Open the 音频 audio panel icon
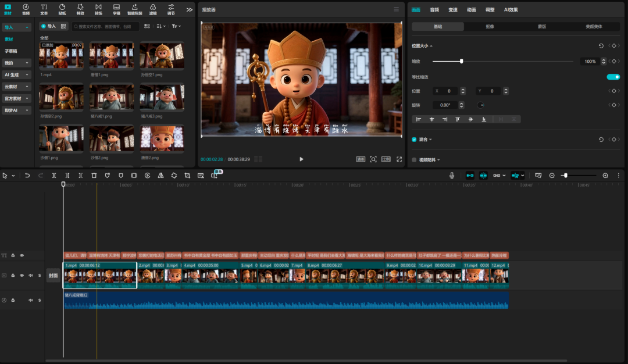628x364 pixels. click(26, 9)
